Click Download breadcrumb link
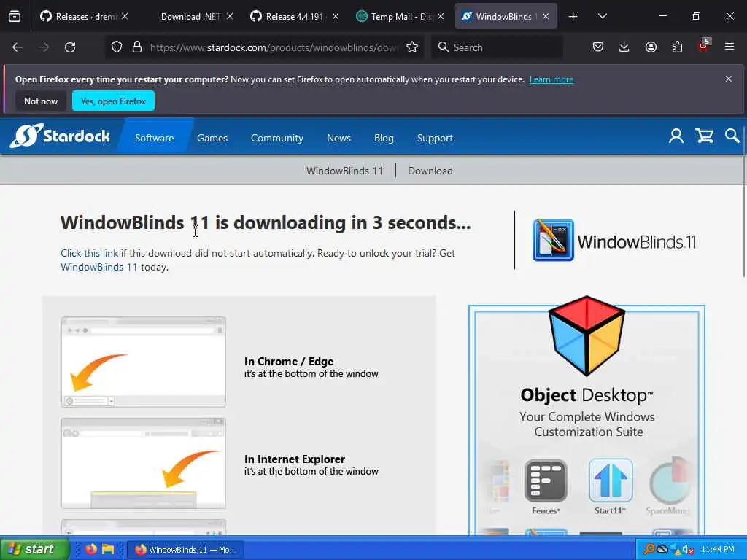747x560 pixels. 430,171
